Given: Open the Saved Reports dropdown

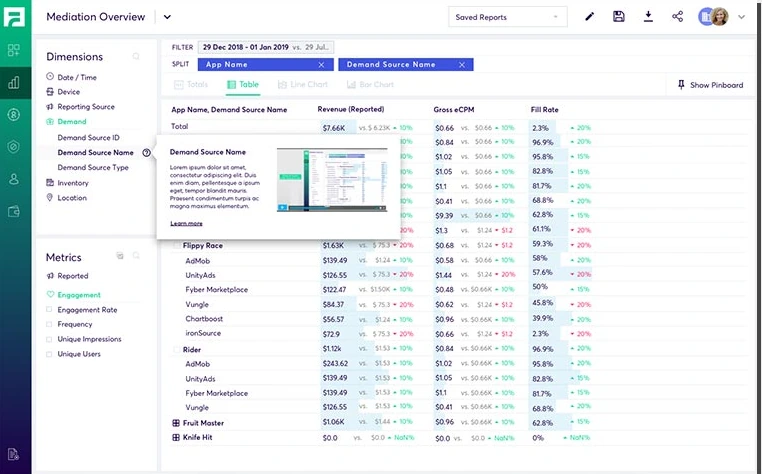Looking at the screenshot, I should [507, 17].
